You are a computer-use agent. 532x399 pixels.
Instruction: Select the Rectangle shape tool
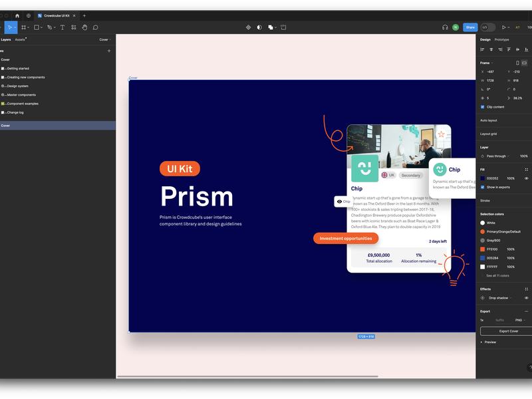click(x=37, y=27)
